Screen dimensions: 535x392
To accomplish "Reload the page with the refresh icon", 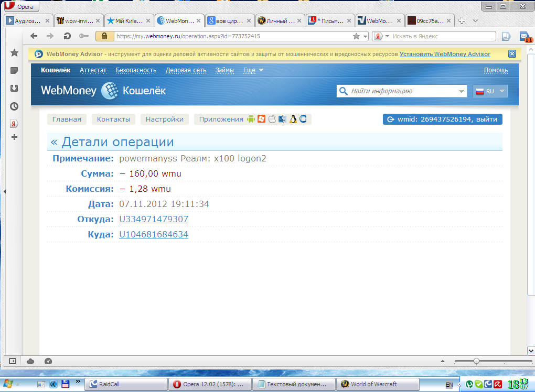I will [67, 36].
